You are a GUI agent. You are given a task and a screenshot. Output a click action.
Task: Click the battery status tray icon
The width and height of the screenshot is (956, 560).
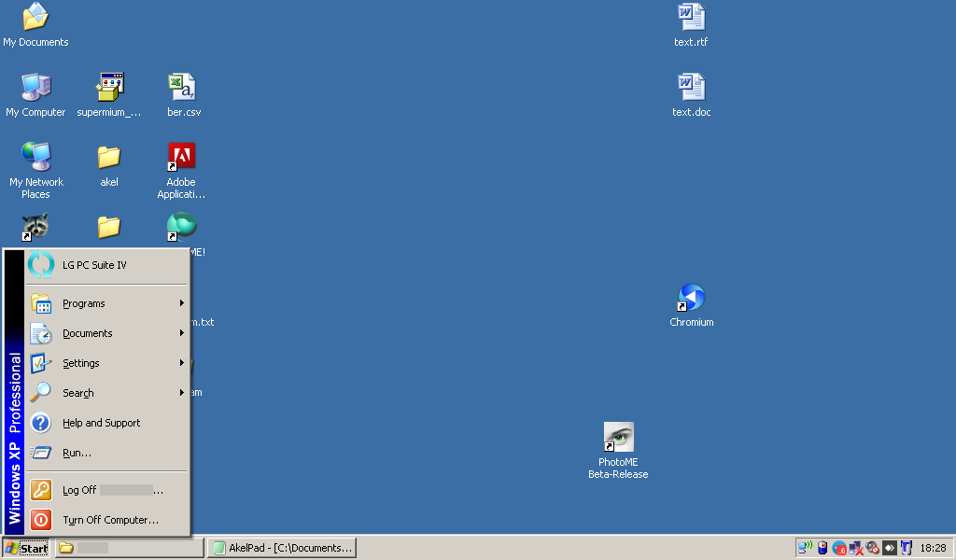[822, 548]
